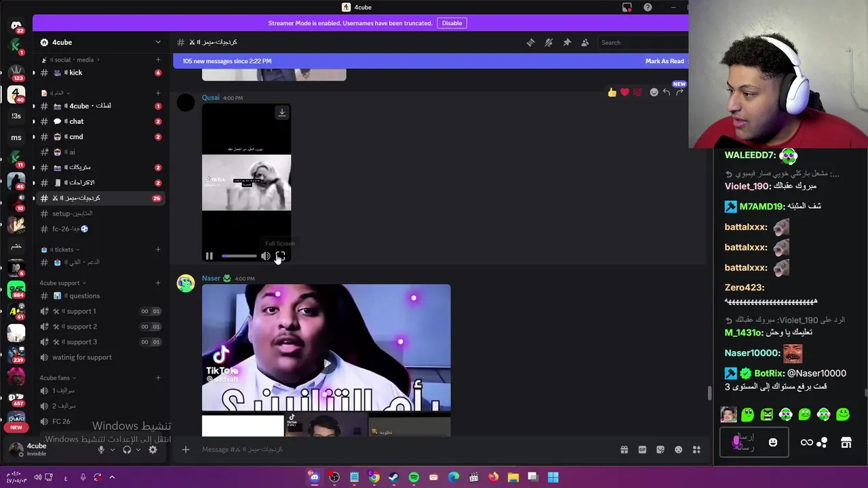868x488 pixels.
Task: Open Qusai's video in full screen
Action: (280, 256)
